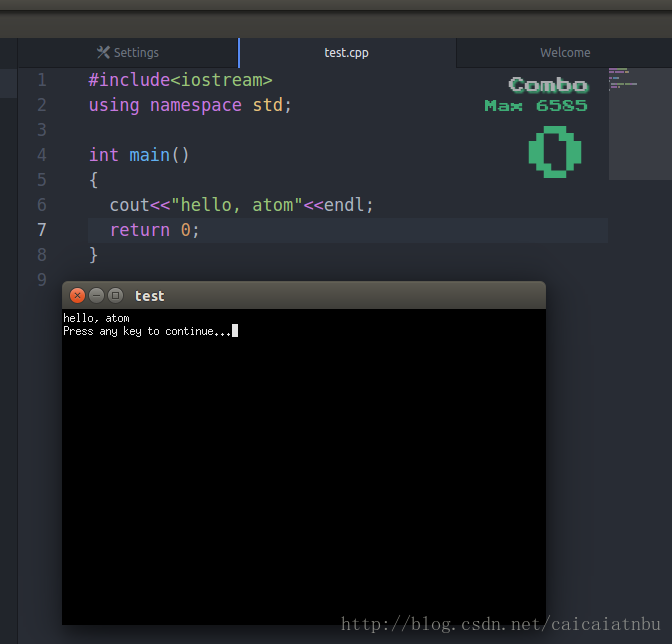Switch to the Settings tab
This screenshot has width=672, height=644.
coord(128,53)
